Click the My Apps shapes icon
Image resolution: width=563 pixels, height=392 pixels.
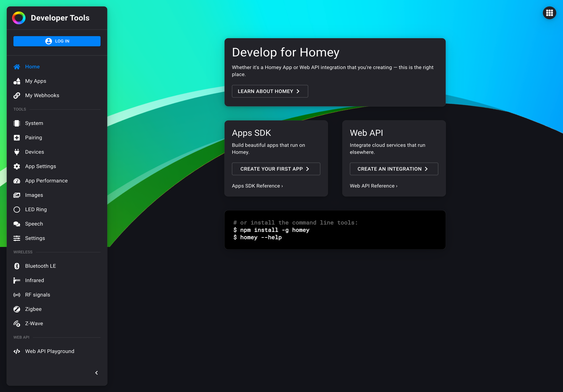click(17, 81)
